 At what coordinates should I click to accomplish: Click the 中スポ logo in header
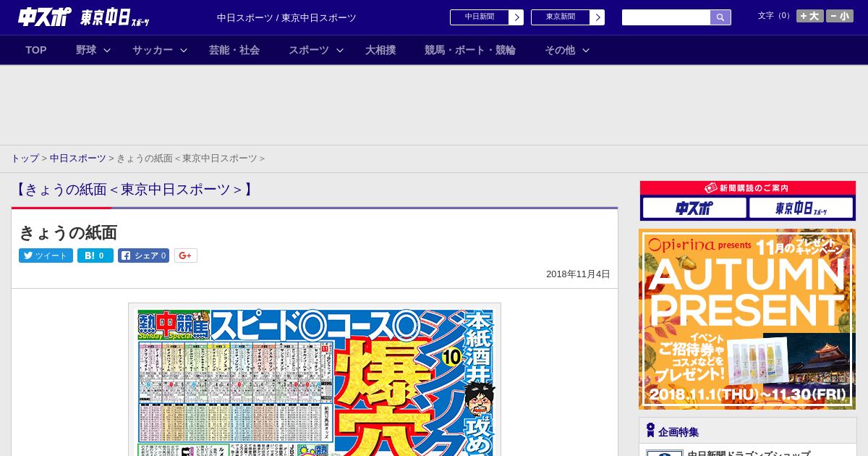[45, 17]
